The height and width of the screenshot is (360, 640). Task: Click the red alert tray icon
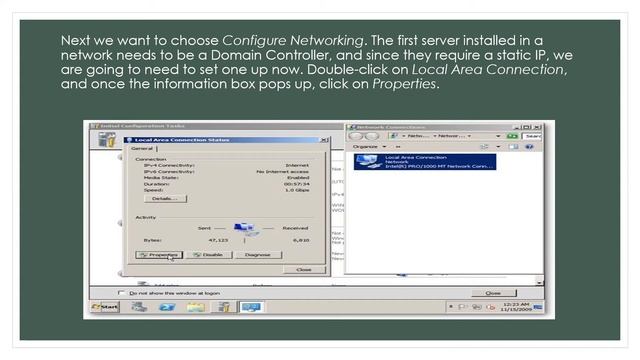[491, 307]
